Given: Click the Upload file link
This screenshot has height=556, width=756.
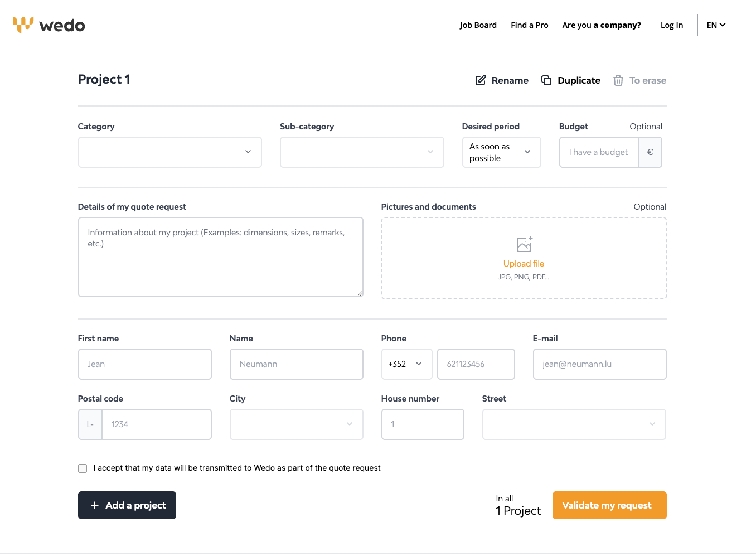Looking at the screenshot, I should (x=524, y=264).
